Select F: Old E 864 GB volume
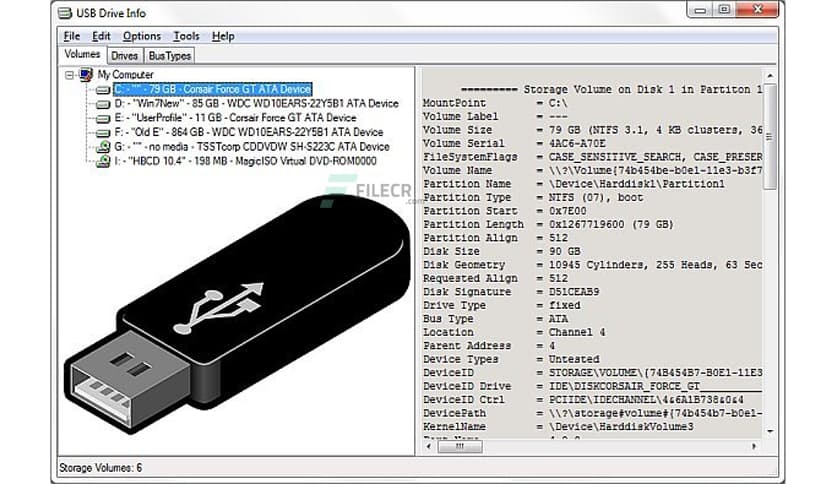 pyautogui.click(x=248, y=132)
